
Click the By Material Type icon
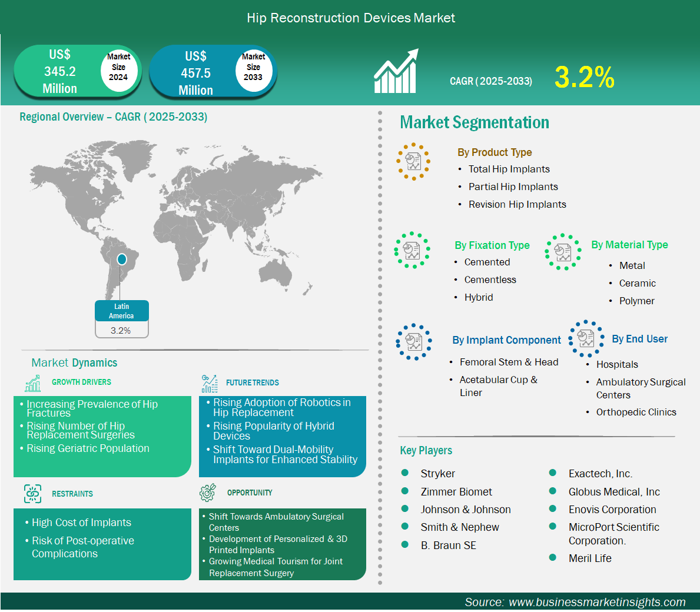pos(563,252)
